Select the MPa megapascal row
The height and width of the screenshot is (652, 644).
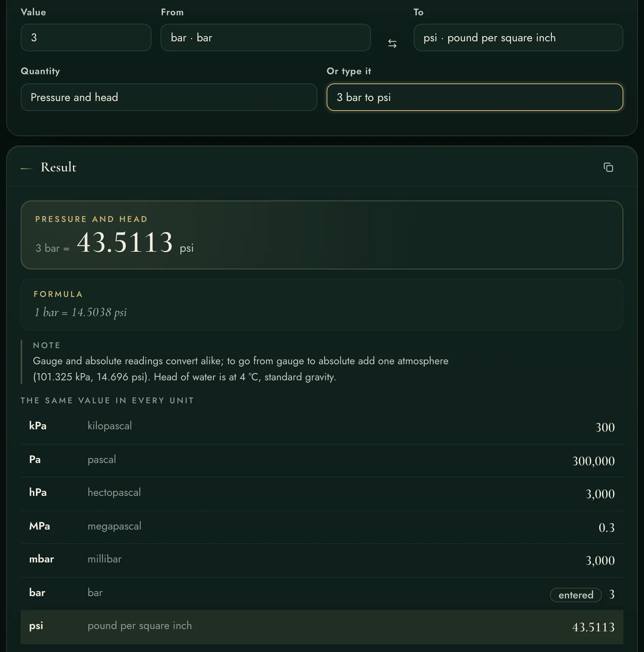click(322, 527)
